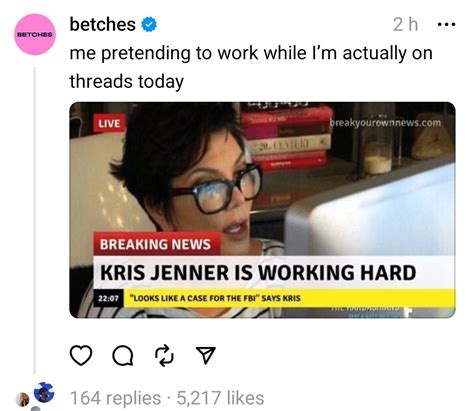This screenshot has height=411, width=474.
Task: Click the red BREAKING NEWS banner
Action: pyautogui.click(x=156, y=244)
